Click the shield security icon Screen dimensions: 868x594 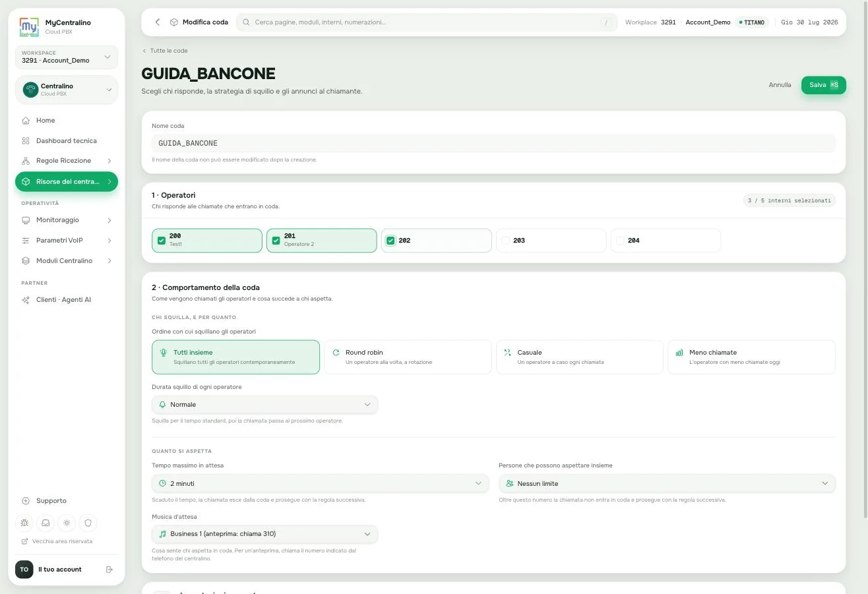pyautogui.click(x=87, y=523)
